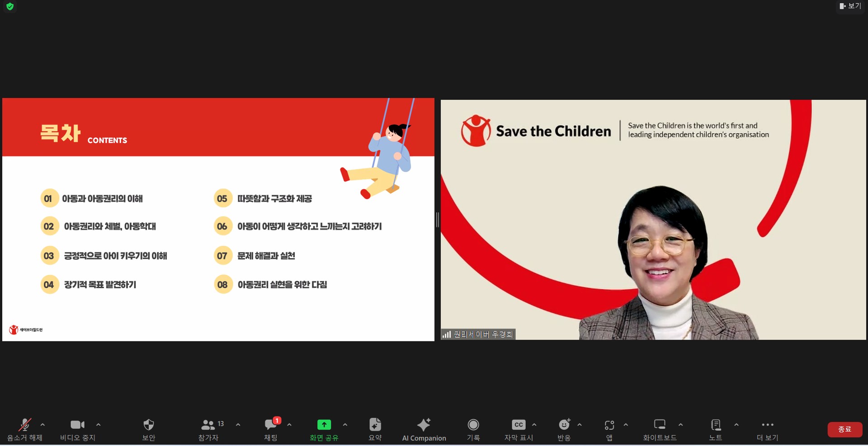Image resolution: width=868 pixels, height=446 pixels.
Task: Launch AI Companion
Action: tap(424, 430)
